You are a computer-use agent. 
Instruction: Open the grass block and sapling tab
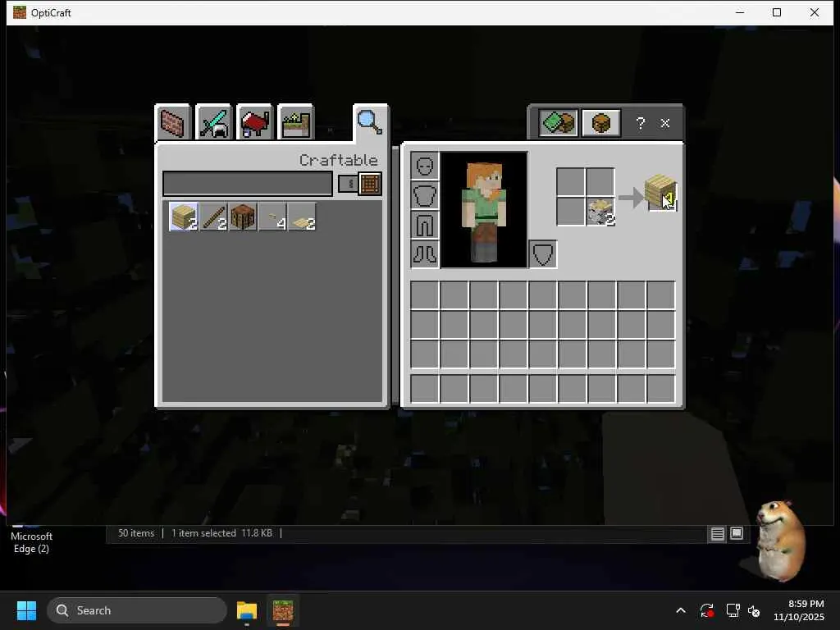295,123
